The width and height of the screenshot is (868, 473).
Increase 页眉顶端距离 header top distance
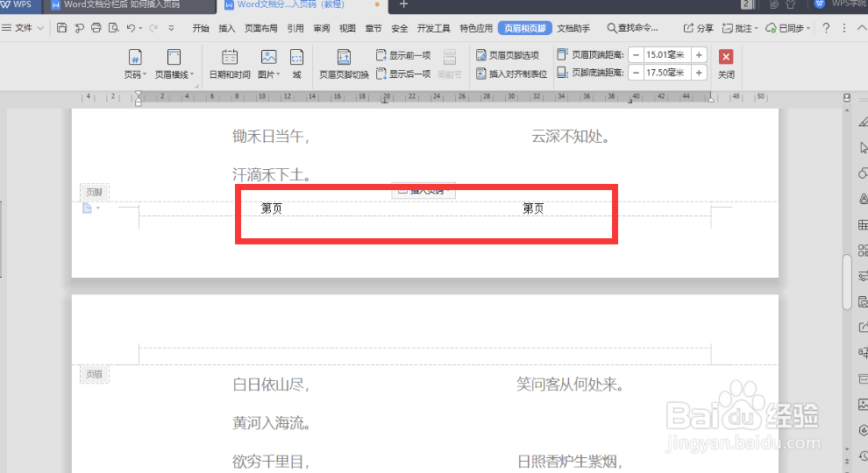699,55
